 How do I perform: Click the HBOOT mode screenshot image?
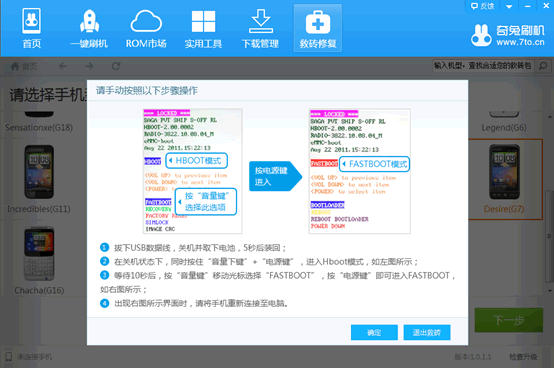pos(193,171)
